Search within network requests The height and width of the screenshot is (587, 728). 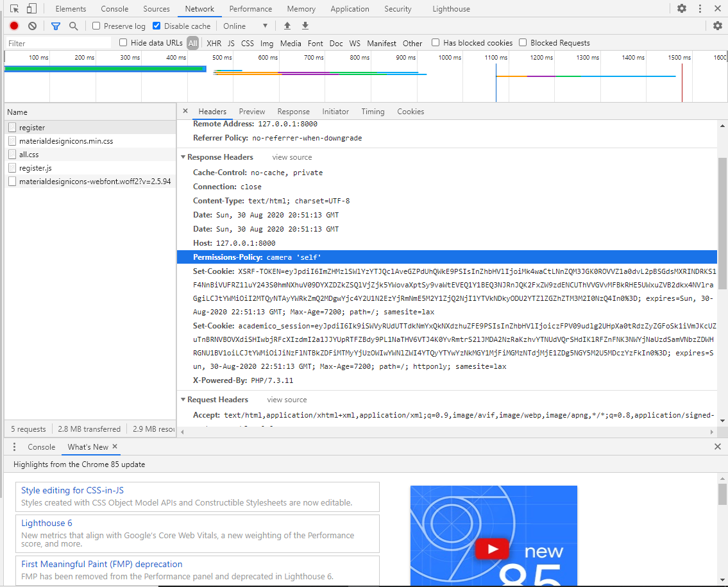pyautogui.click(x=72, y=26)
